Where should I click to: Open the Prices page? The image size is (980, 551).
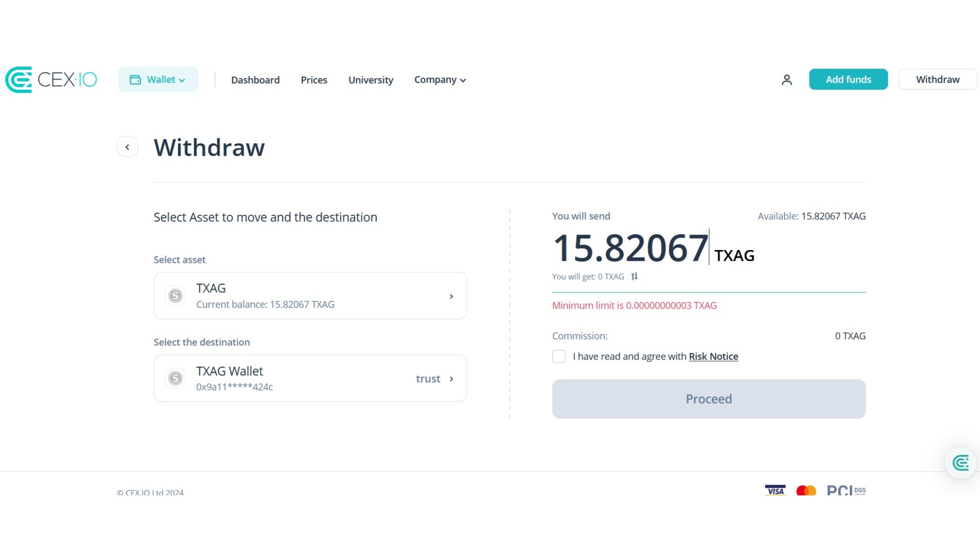[x=314, y=80]
